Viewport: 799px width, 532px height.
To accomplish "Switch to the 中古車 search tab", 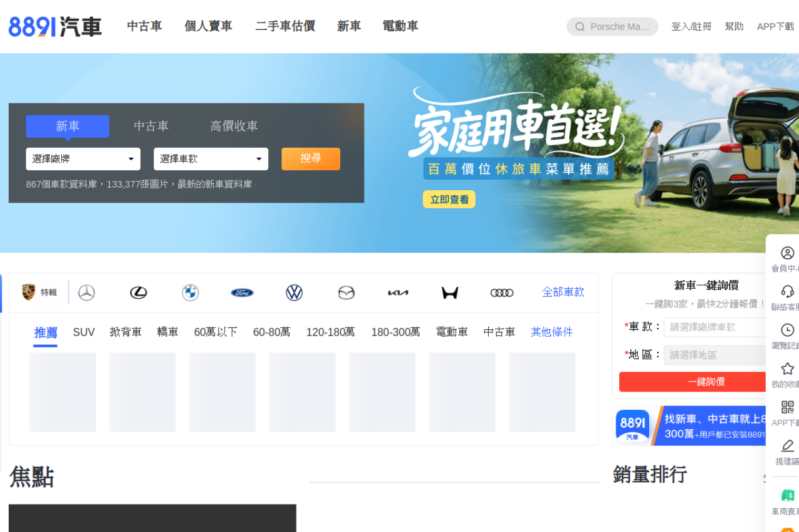I will 151,126.
